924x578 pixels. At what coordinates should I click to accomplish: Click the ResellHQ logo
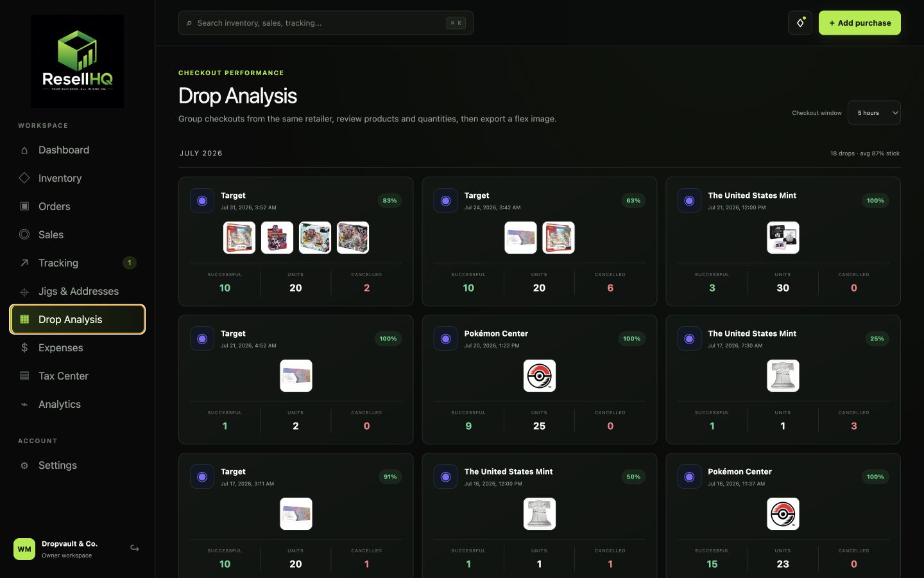77,61
